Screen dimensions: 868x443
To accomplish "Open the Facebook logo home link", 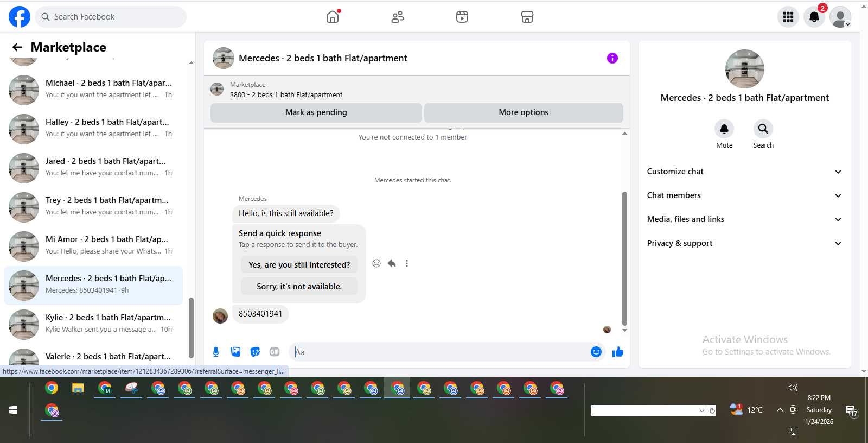I will pos(20,17).
